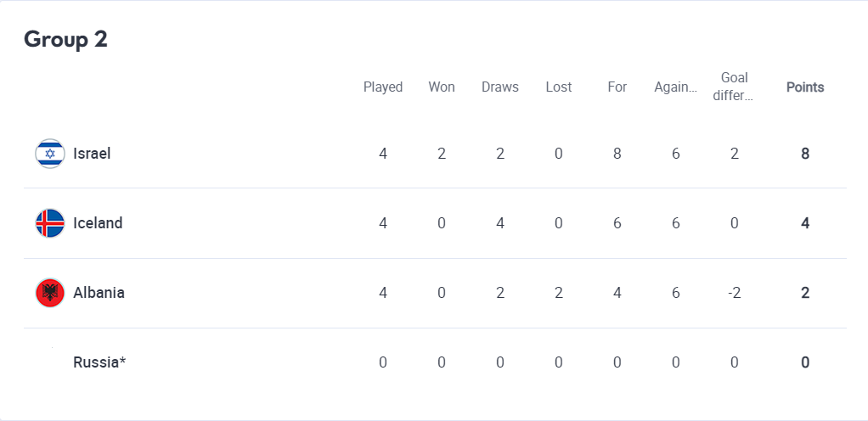
Task: Click Albania's goal difference value -2
Action: coord(734,293)
